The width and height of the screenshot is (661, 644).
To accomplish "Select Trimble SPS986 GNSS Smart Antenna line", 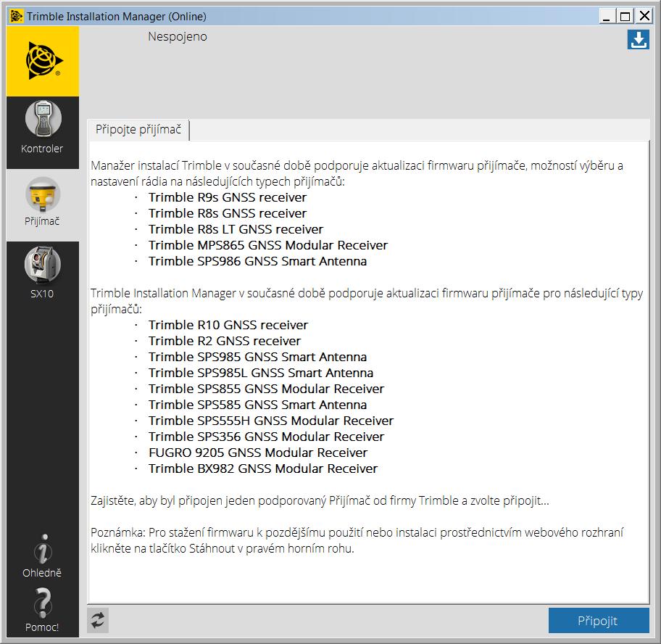I will (257, 262).
